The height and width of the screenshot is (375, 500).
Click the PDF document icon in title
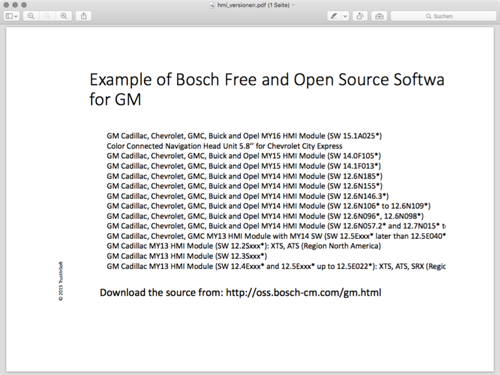coord(212,5)
